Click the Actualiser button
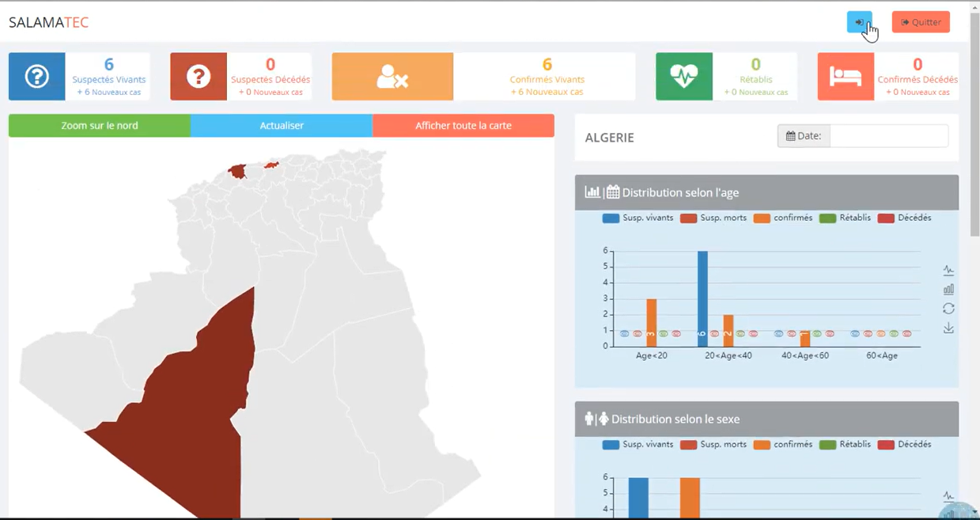Viewport: 980px width, 520px height. [282, 126]
